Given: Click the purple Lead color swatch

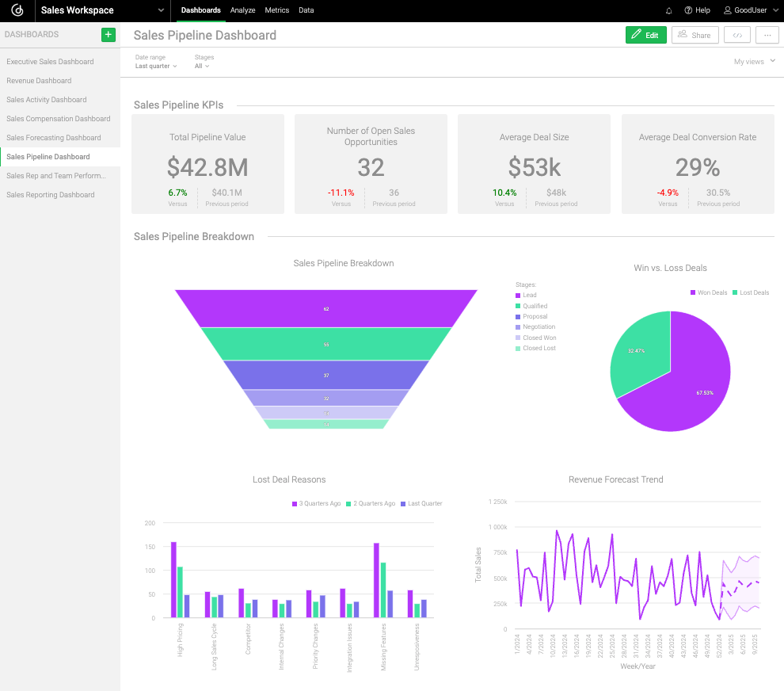Looking at the screenshot, I should pyautogui.click(x=519, y=295).
